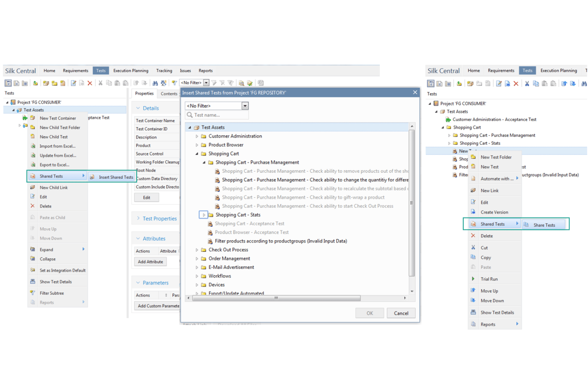Image resolution: width=588 pixels, height=392 pixels.
Task: Select 'Filter products according to productgroups' in dialog
Action: (x=281, y=241)
